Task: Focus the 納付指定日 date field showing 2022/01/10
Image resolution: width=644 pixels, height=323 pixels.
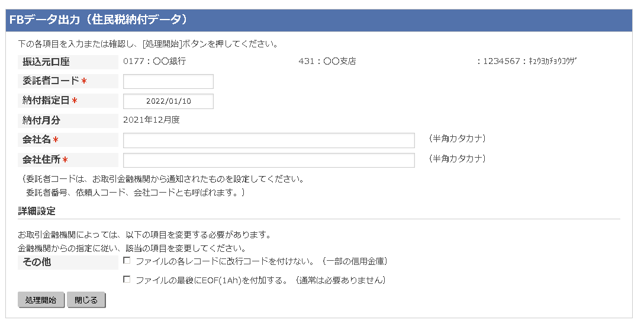Action: (x=168, y=101)
